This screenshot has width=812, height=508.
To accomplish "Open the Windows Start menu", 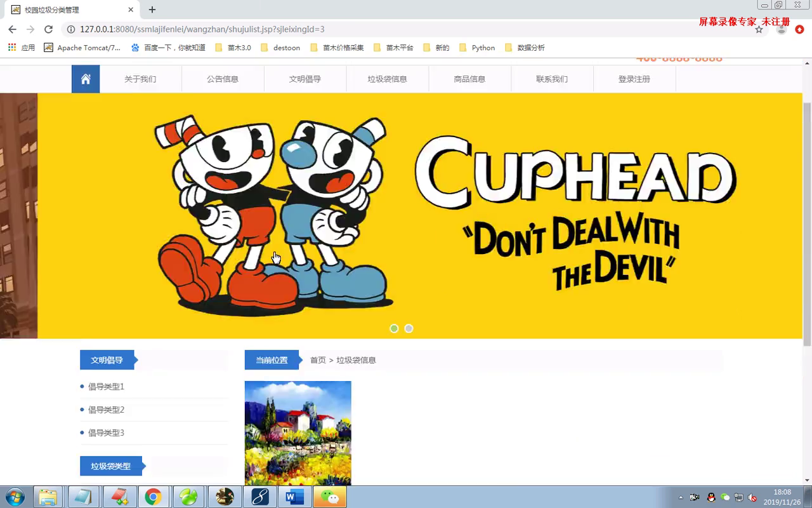I will [x=15, y=497].
